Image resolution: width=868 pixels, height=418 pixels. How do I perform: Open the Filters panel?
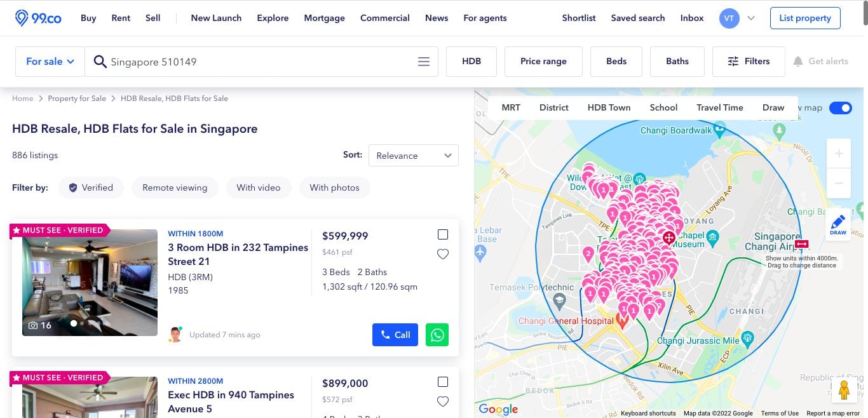pos(749,62)
